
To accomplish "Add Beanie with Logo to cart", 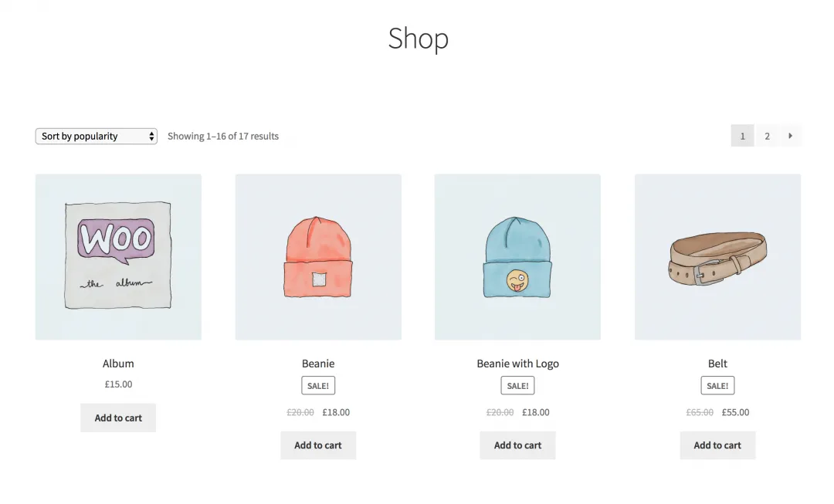I will pyautogui.click(x=517, y=445).
